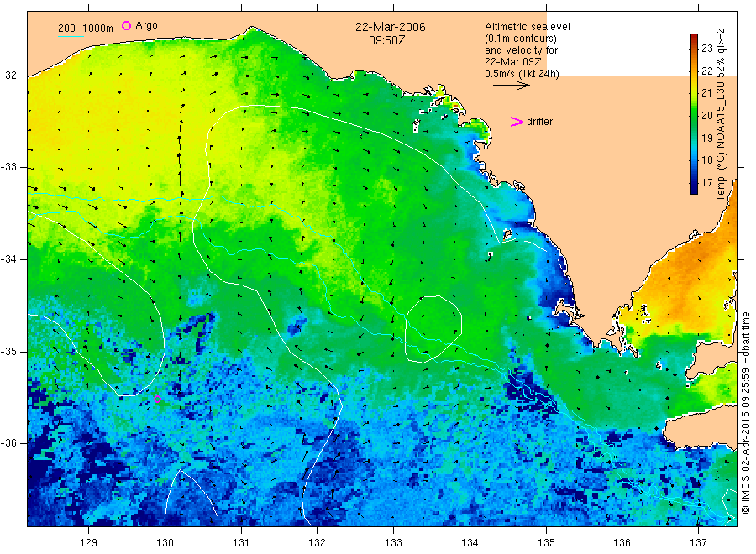The height and width of the screenshot is (554, 756).
Task: Click the magenta drifter arrowhead legend symbol
Action: tap(517, 122)
